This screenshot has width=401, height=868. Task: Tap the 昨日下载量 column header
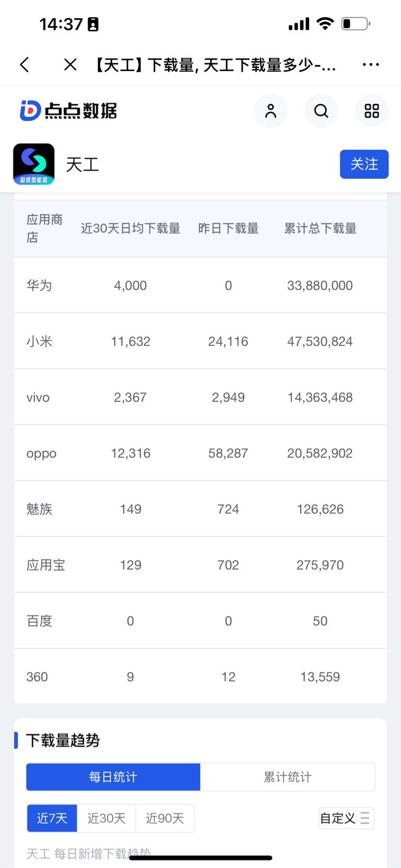click(x=228, y=229)
